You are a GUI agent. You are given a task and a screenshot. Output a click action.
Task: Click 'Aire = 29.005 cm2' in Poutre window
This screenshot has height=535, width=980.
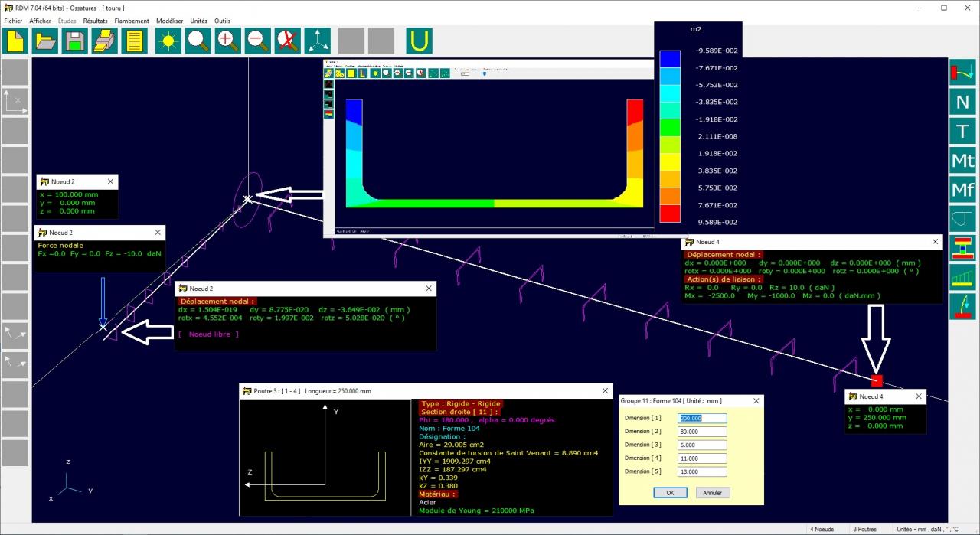point(451,445)
